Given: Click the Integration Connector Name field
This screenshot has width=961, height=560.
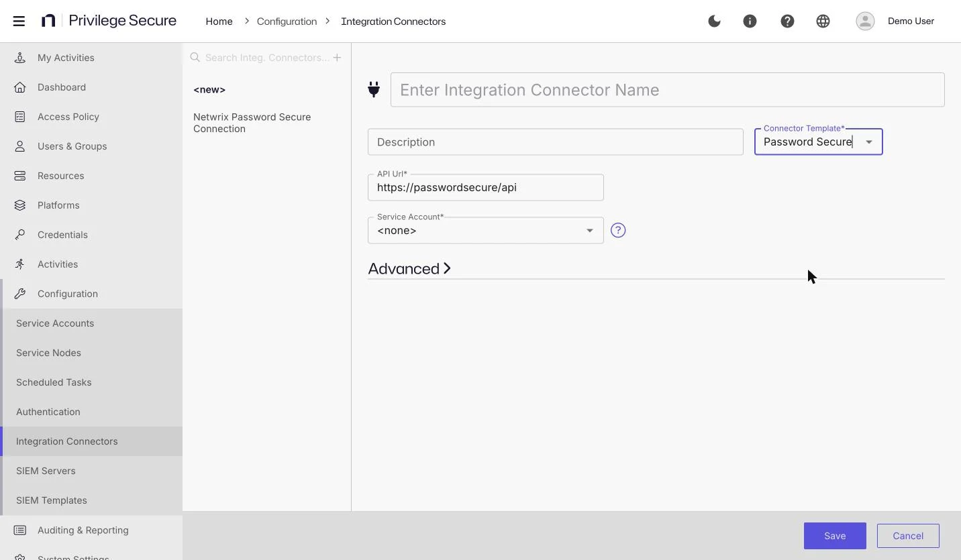Looking at the screenshot, I should (668, 90).
